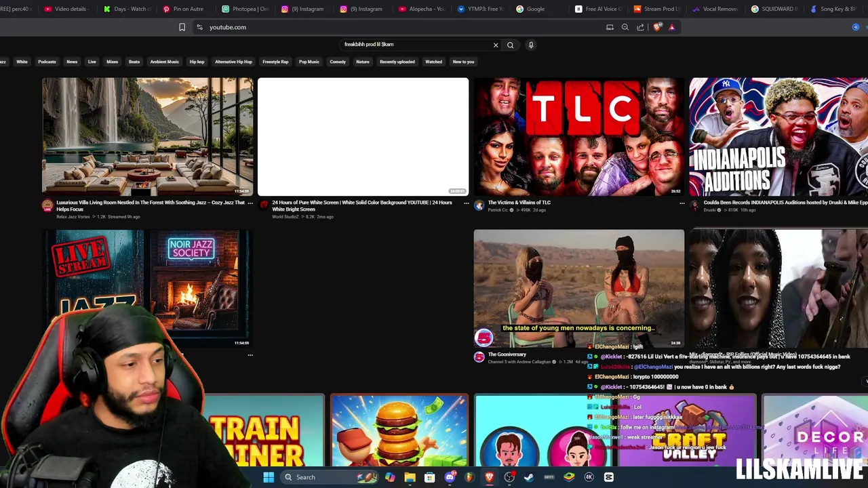Click the cast/install icon in address bar
The width and height of the screenshot is (868, 488).
pos(610,27)
